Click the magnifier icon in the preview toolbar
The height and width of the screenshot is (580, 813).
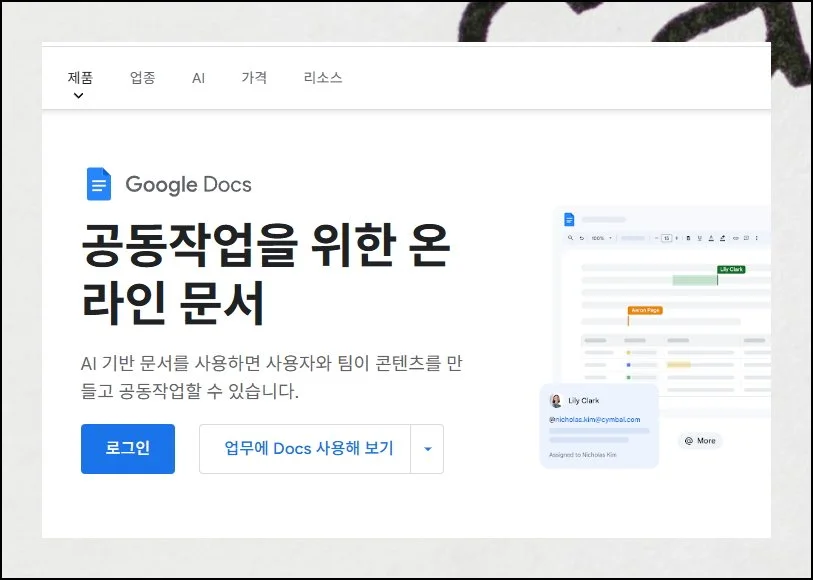click(x=569, y=238)
